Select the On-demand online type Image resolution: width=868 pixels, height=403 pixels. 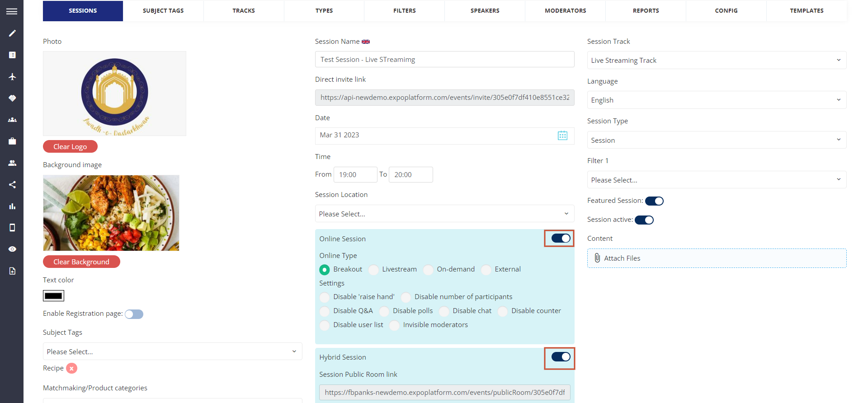point(428,270)
